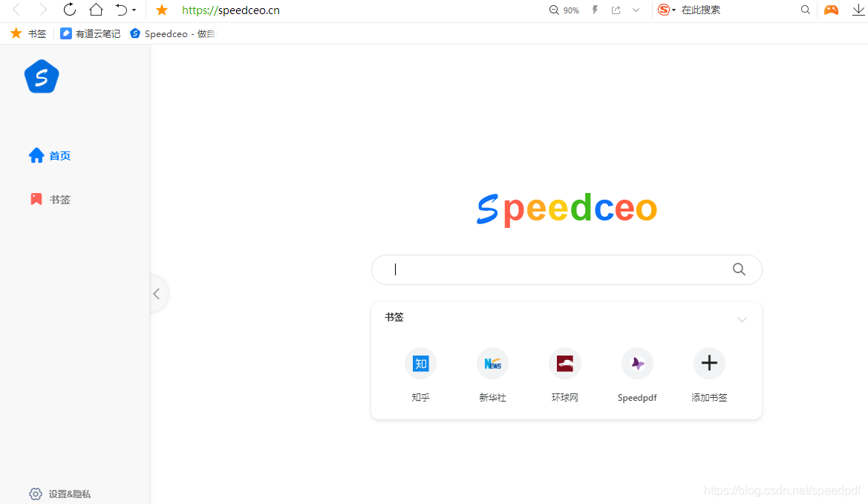
Task: Open the 新华社 bookmark icon
Action: 493,364
